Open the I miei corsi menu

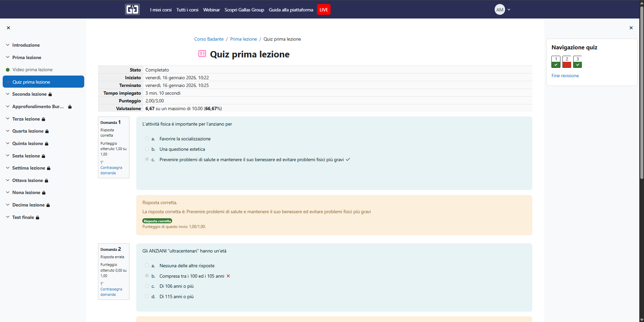160,10
